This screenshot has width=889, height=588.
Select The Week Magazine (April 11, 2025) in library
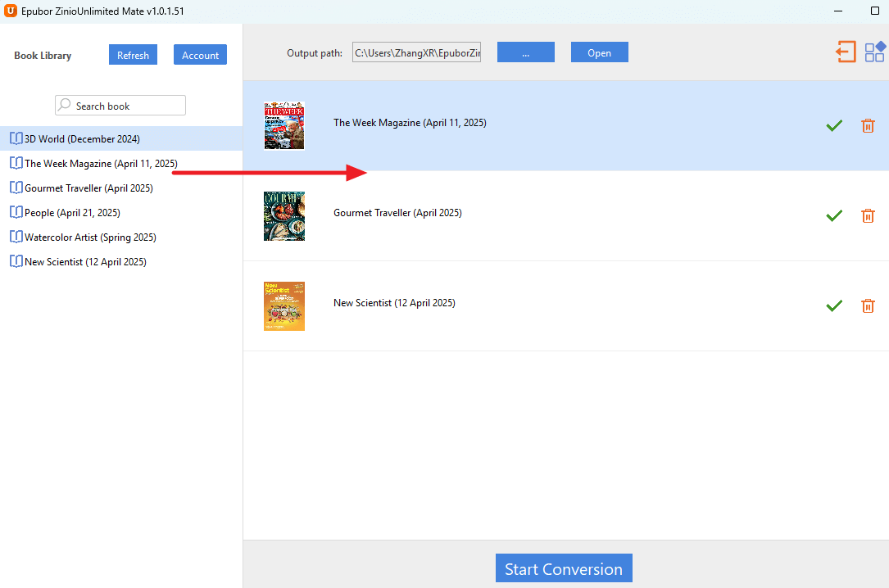pyautogui.click(x=121, y=163)
